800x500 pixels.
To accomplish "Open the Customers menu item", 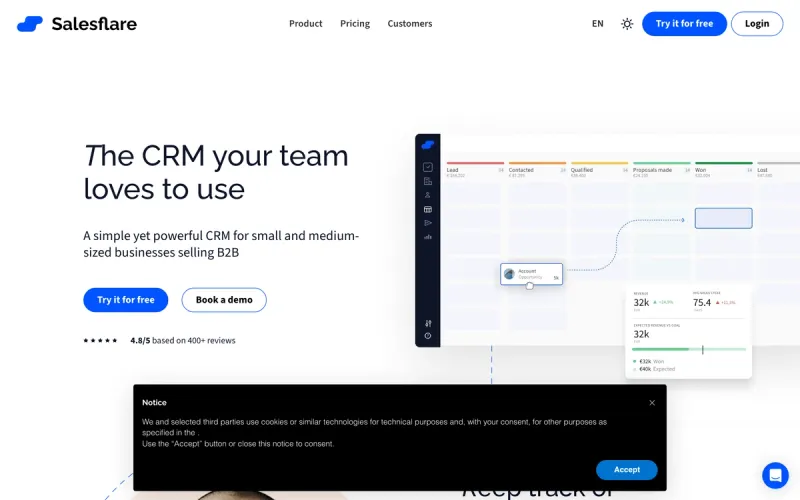I will tap(410, 24).
